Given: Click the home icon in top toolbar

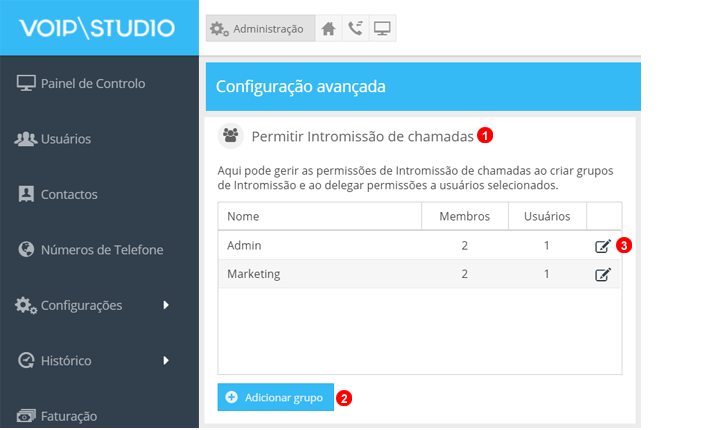Looking at the screenshot, I should (328, 29).
